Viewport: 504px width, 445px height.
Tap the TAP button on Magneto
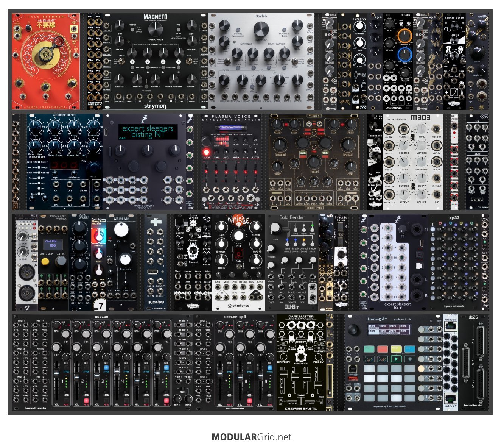pos(179,29)
